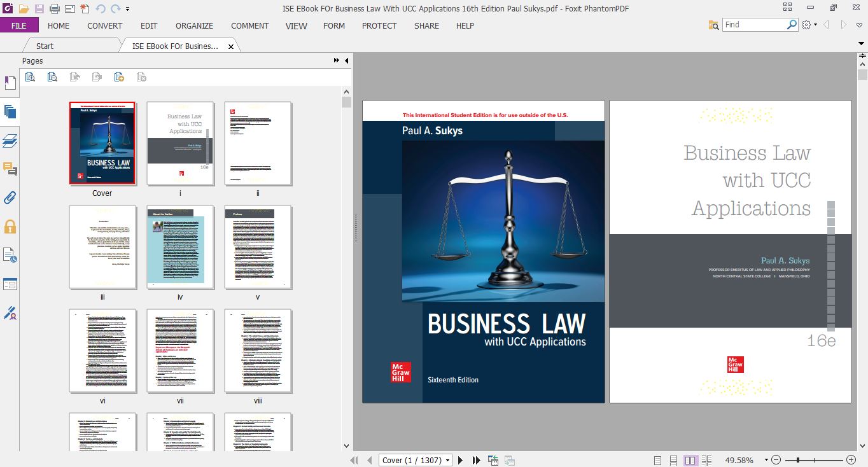This screenshot has width=868, height=467.
Task: Close the ISE EBook document tab
Action: [x=231, y=46]
